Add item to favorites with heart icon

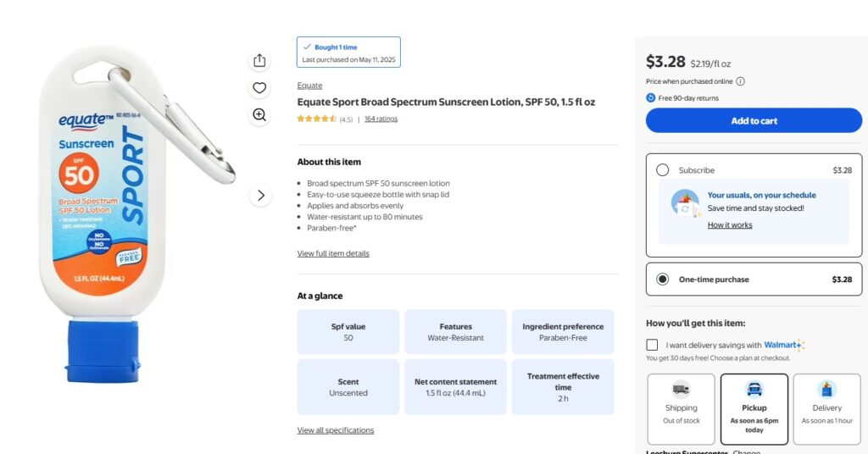(259, 87)
